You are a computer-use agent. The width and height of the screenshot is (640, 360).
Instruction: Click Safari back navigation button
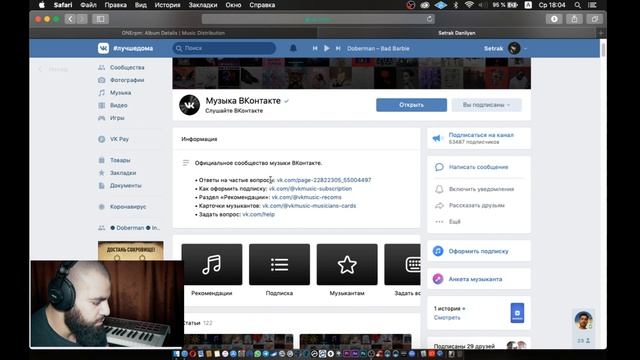click(70, 19)
